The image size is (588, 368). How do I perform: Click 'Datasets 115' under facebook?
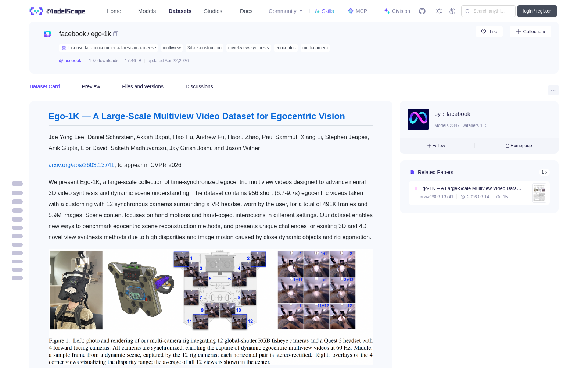pos(474,125)
